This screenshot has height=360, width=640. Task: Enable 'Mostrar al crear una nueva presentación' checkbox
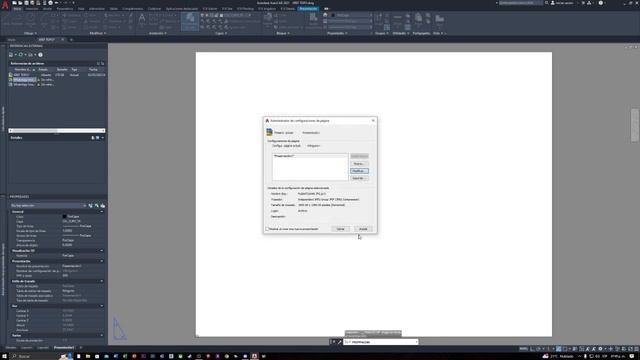267,229
